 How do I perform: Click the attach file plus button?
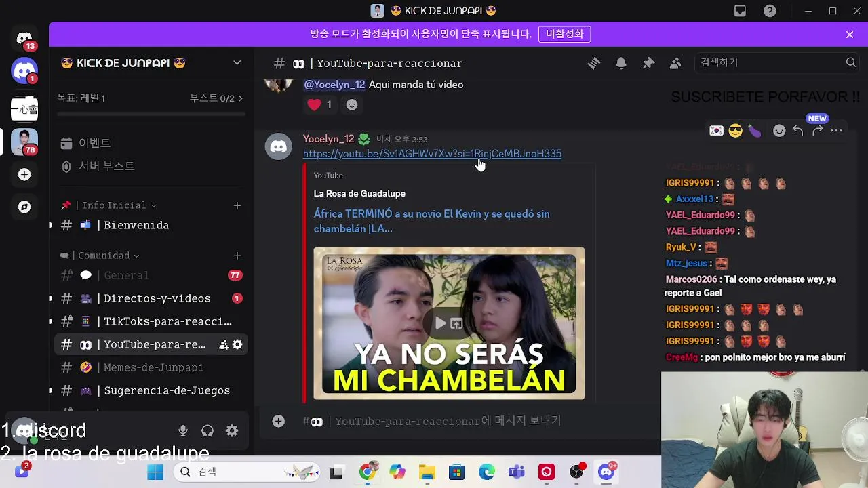(x=278, y=421)
